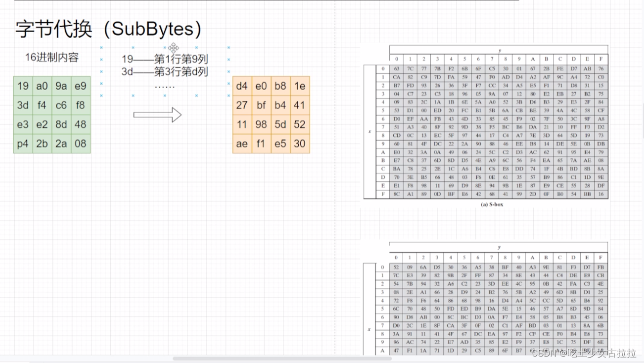The image size is (644, 363).
Task: Click green cell e3
Action: (23, 125)
